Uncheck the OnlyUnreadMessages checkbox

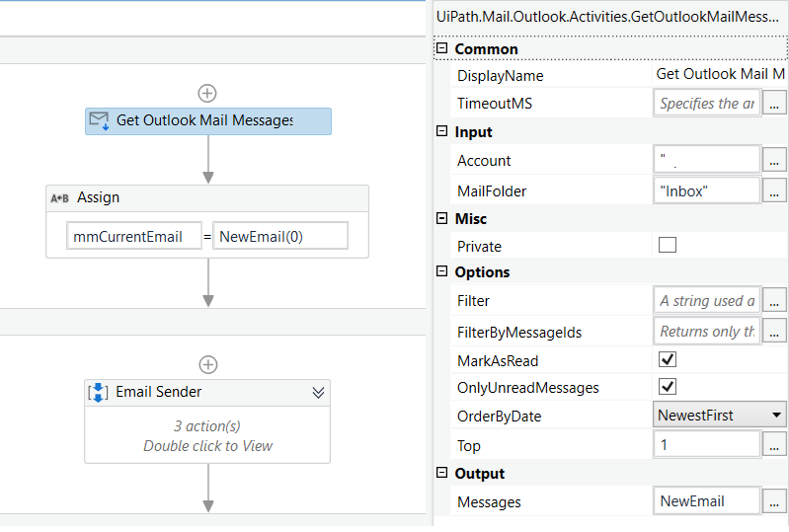point(668,387)
